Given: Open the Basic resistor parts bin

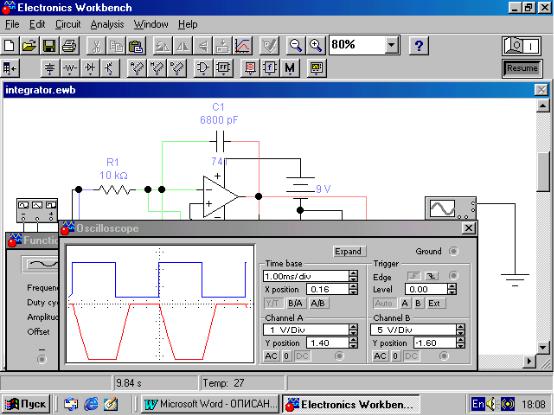Looking at the screenshot, I should pyautogui.click(x=70, y=68).
